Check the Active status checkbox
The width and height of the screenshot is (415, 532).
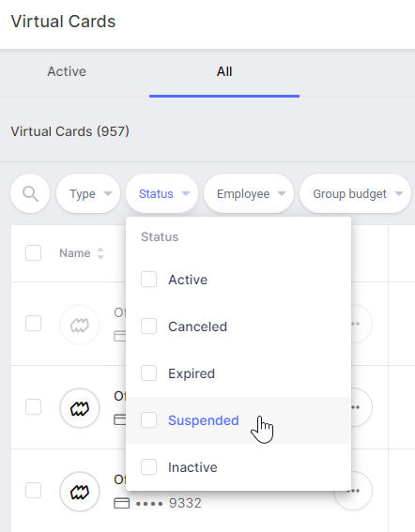pos(148,280)
